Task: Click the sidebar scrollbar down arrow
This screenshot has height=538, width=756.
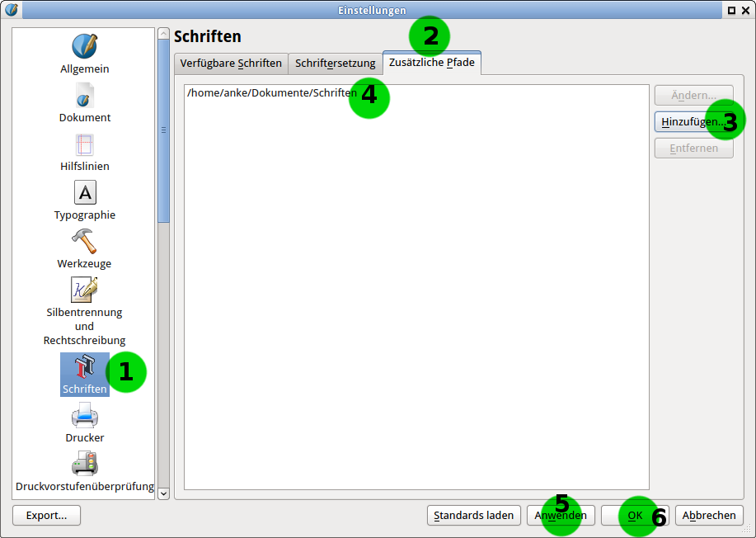Action: [x=163, y=493]
